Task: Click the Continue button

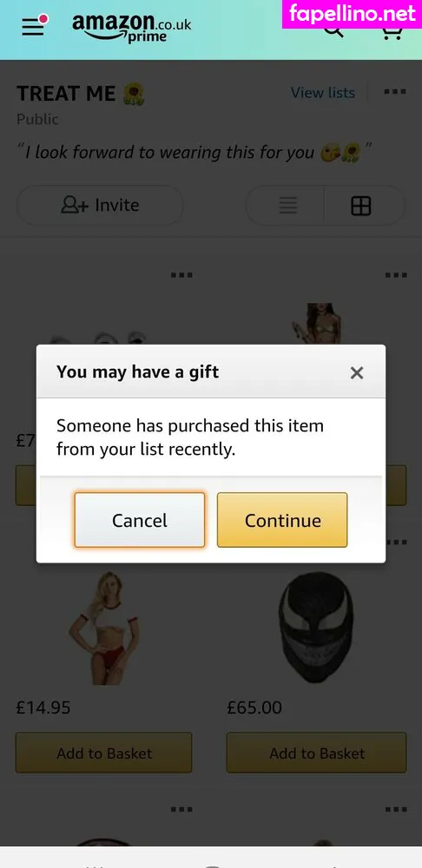Action: (x=282, y=520)
